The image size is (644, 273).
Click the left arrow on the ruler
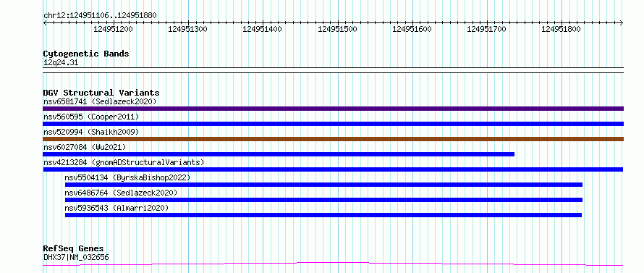pyautogui.click(x=45, y=23)
